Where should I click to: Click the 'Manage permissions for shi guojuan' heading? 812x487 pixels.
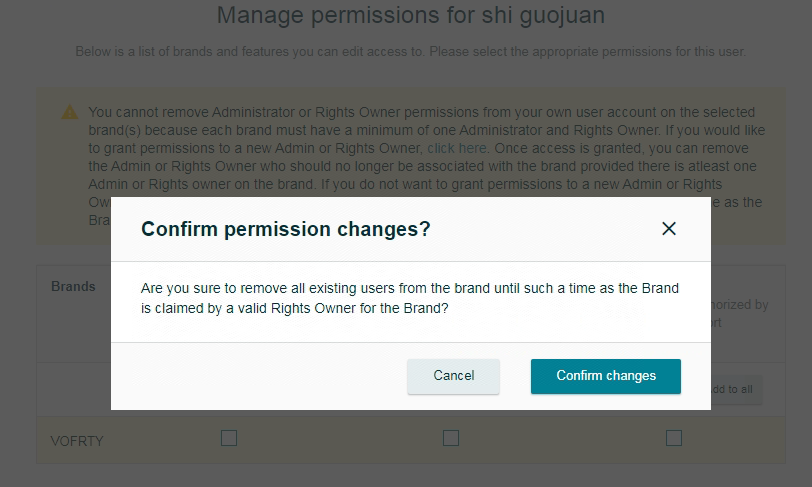pos(411,15)
